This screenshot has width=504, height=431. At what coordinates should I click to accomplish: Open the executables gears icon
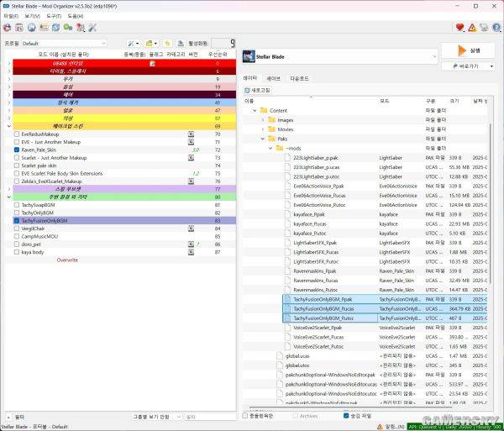point(68,28)
